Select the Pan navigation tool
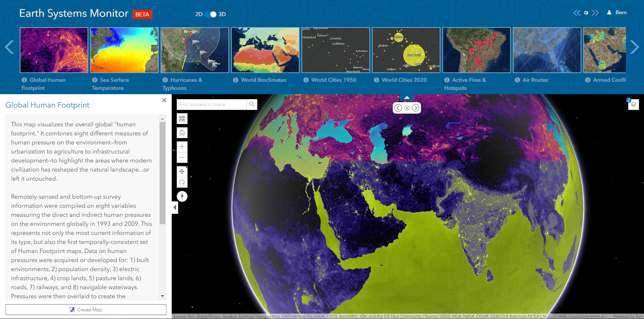Image resolution: width=644 pixels, height=319 pixels. pos(182,171)
